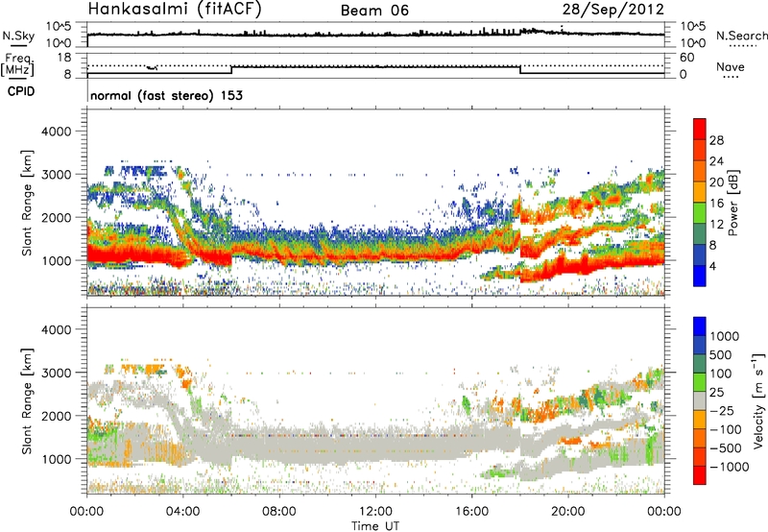Click the "12:00" time tick label
The image size is (768, 532).
pyautogui.click(x=375, y=512)
